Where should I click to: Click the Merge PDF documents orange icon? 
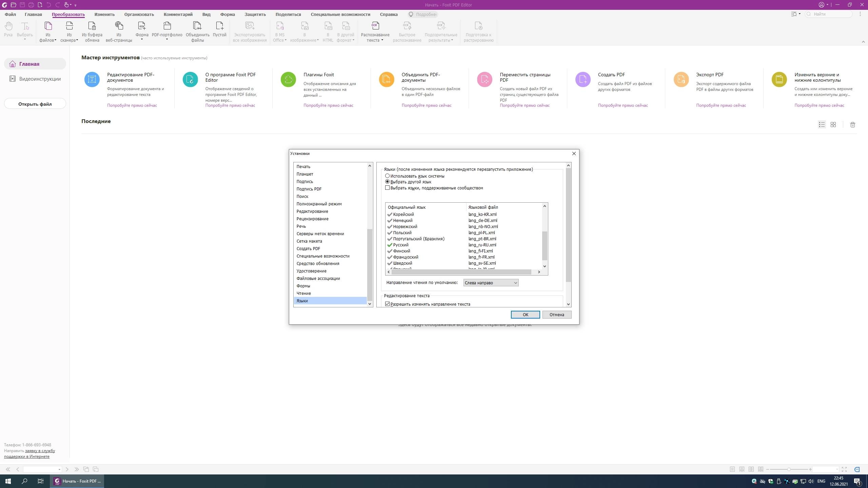coord(387,79)
